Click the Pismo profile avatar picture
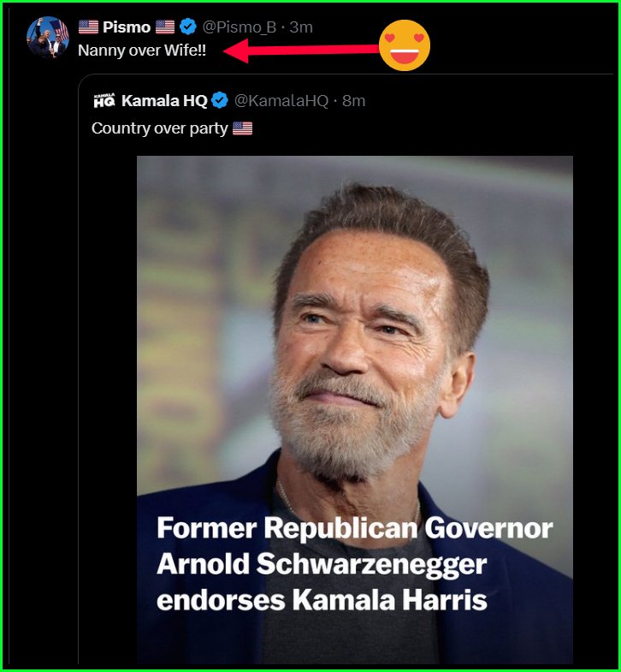Screen dimensions: 621x672 click(x=47, y=37)
